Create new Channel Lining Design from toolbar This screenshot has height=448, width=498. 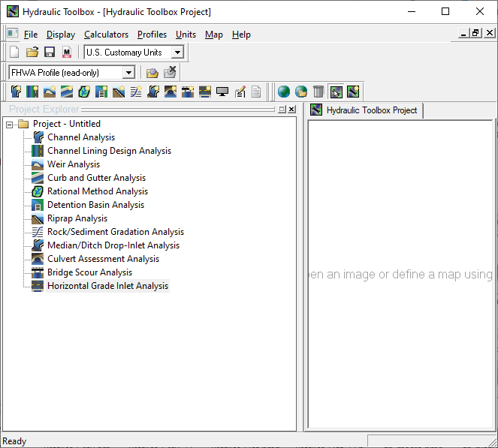pyautogui.click(x=33, y=92)
